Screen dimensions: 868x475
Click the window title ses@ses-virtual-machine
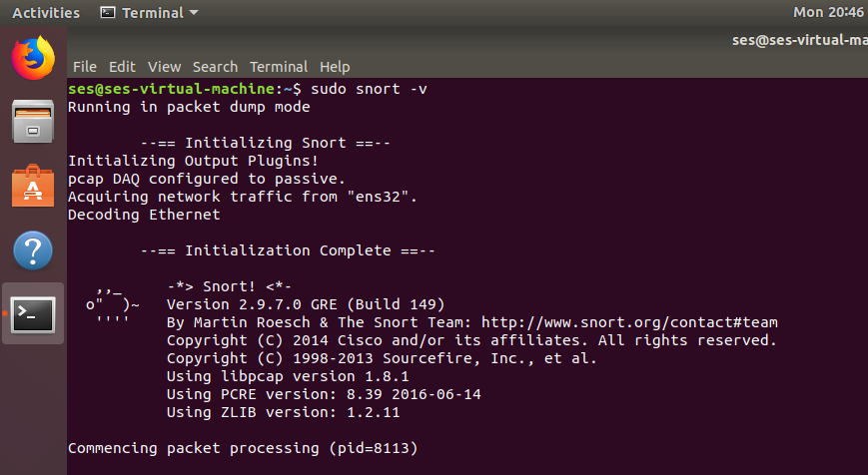coord(799,40)
